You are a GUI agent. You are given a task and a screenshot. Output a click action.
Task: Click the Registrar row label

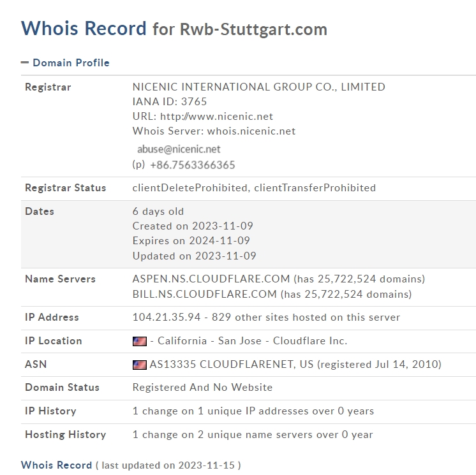[x=48, y=87]
